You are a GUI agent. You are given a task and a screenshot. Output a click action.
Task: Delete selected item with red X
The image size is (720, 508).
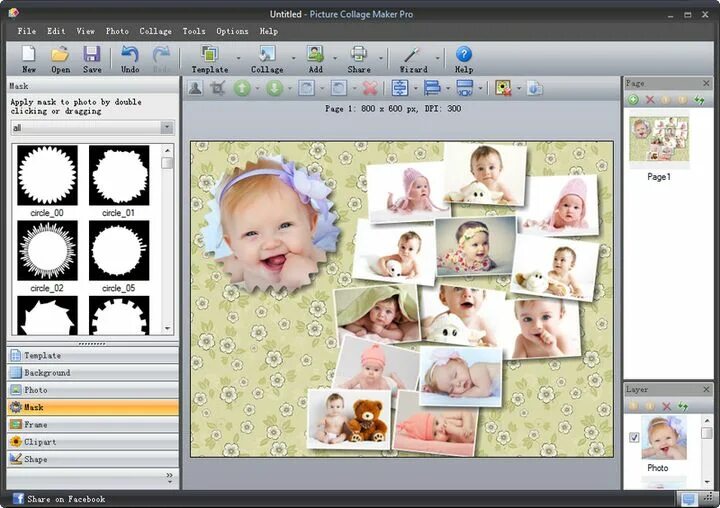(370, 88)
